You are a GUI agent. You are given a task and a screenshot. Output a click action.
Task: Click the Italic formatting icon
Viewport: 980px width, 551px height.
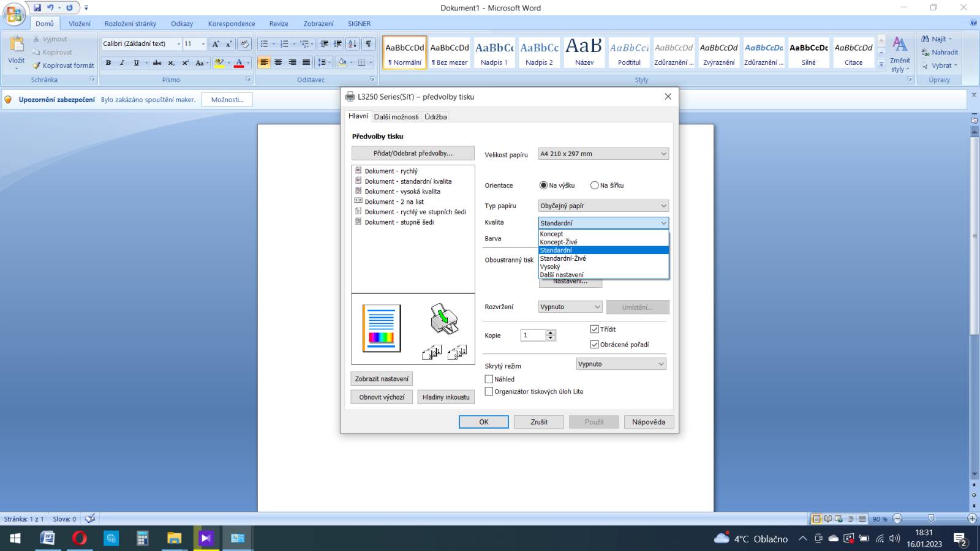(x=122, y=62)
